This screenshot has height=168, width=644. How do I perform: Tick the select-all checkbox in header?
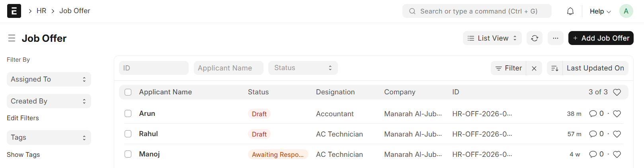point(128,92)
